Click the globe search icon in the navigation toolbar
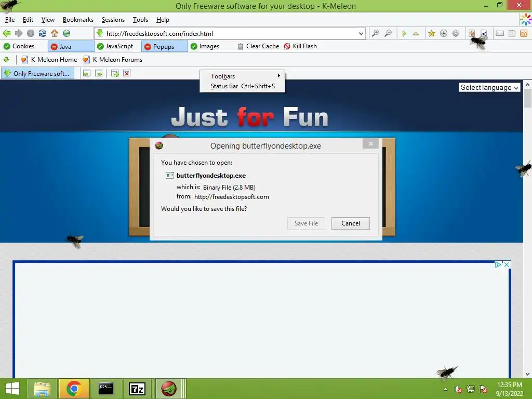Viewport: 532px width, 399px height. (66, 33)
